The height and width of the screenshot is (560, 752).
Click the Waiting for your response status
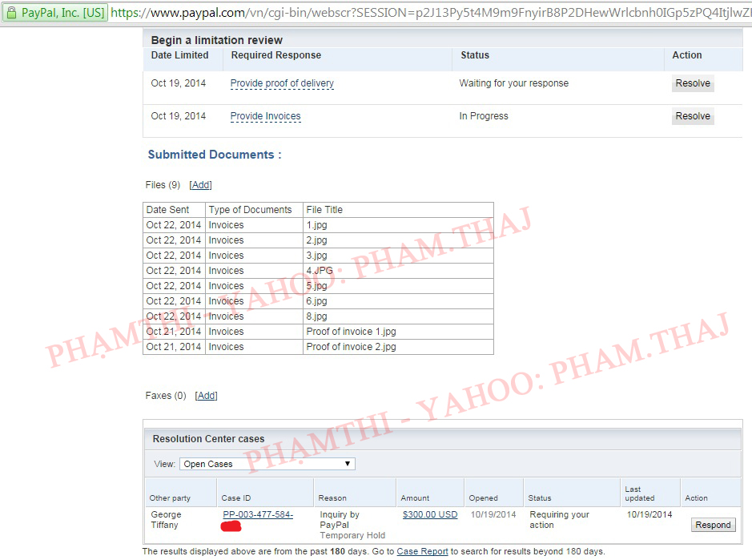pyautogui.click(x=513, y=83)
